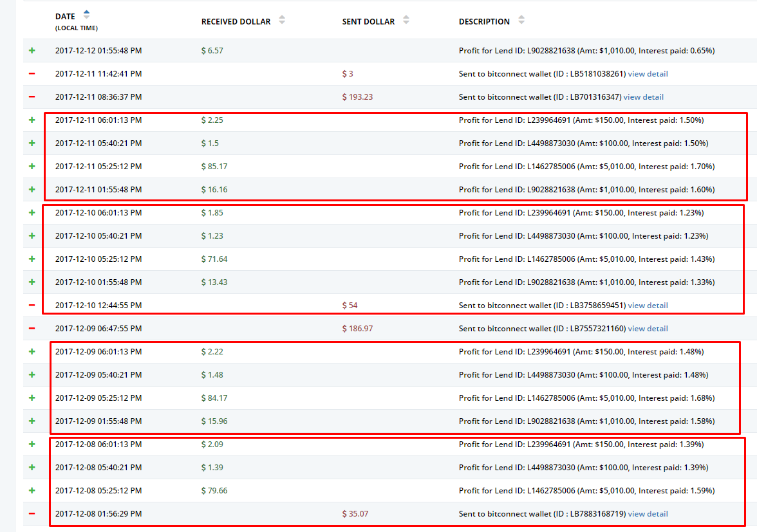
Task: Select received amount $ 85.17
Action: [214, 167]
